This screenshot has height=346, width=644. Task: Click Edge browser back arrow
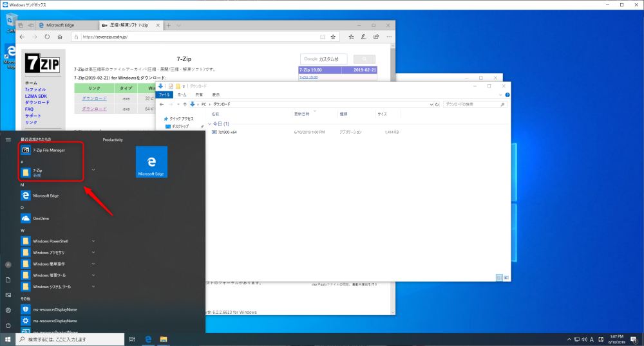coord(22,37)
